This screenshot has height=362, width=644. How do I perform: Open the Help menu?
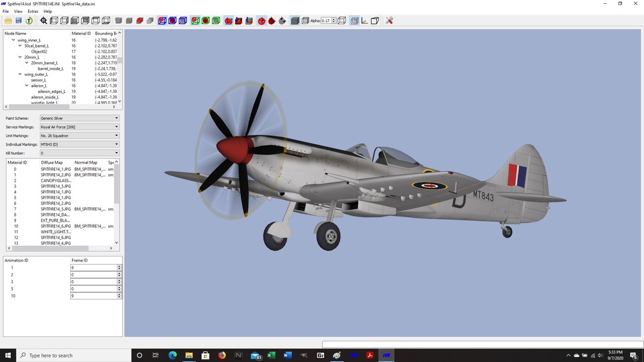click(48, 12)
